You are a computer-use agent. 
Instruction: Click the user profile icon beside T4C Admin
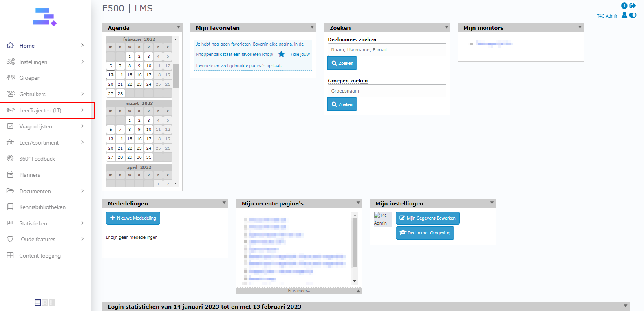(x=624, y=15)
